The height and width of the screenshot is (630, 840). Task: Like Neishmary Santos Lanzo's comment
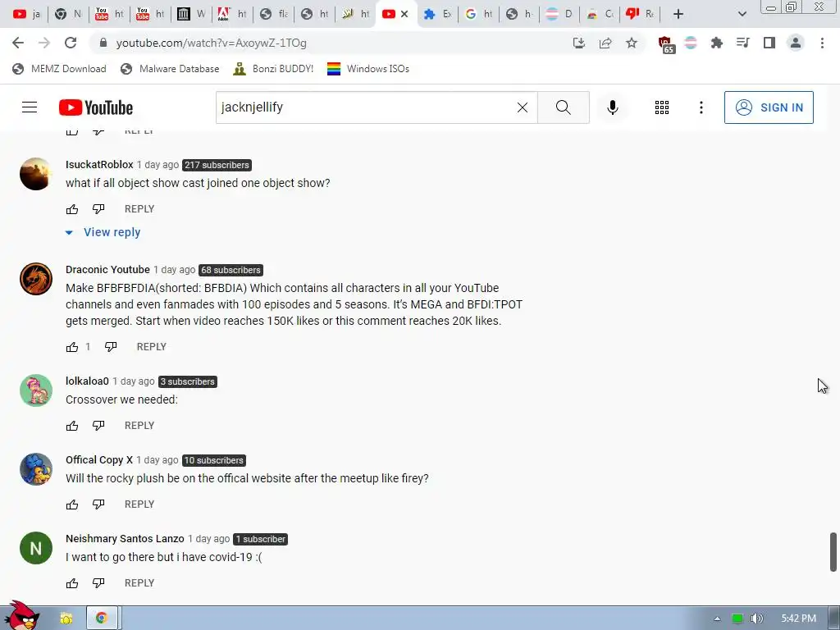(72, 583)
